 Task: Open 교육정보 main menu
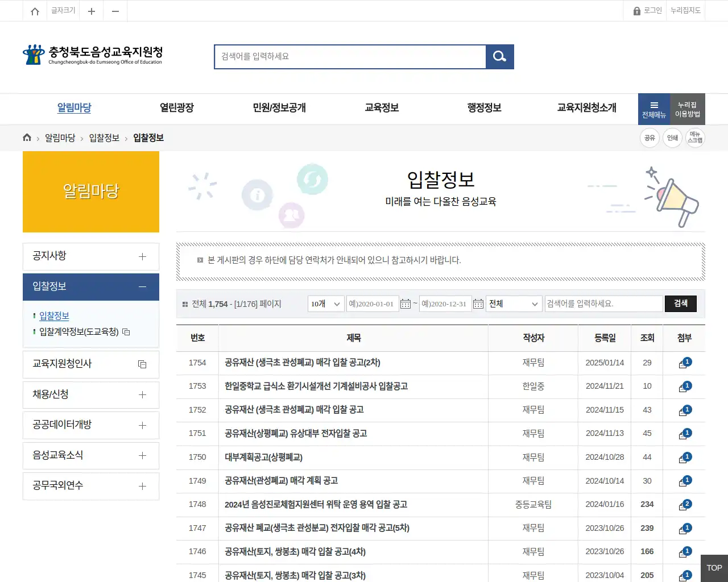(x=382, y=108)
